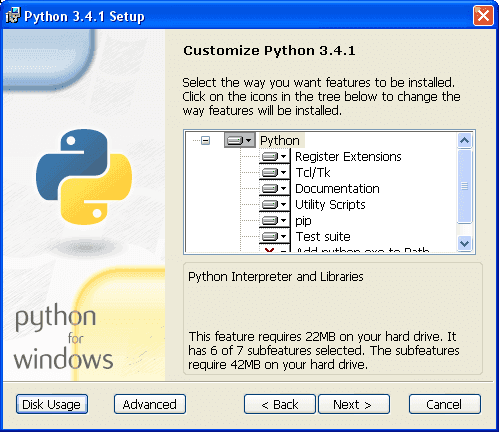This screenshot has width=499, height=432.
Task: Go to the previous step with Back
Action: point(280,404)
